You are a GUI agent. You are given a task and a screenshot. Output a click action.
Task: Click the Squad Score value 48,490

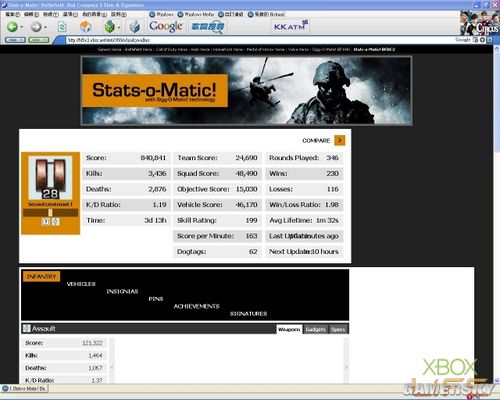(x=246, y=173)
